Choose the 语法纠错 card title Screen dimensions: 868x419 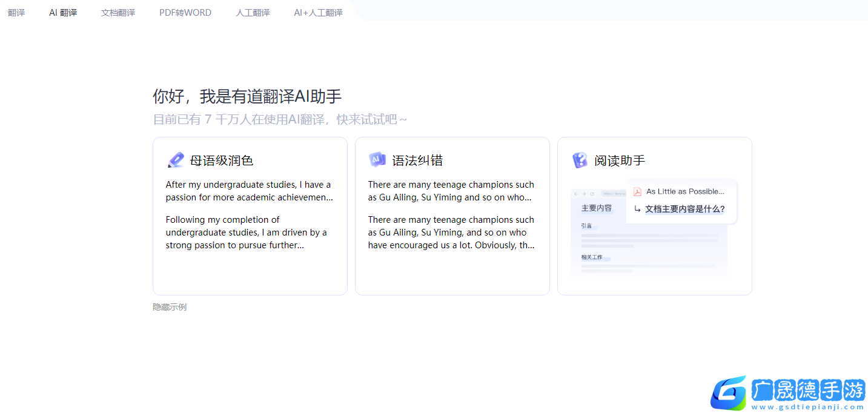click(x=417, y=160)
